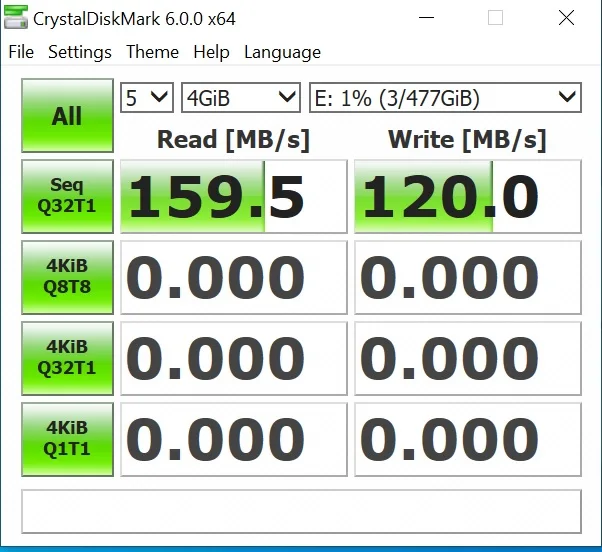Expand the test size dropdown showing 4GiB
This screenshot has width=602, height=552.
(x=241, y=98)
